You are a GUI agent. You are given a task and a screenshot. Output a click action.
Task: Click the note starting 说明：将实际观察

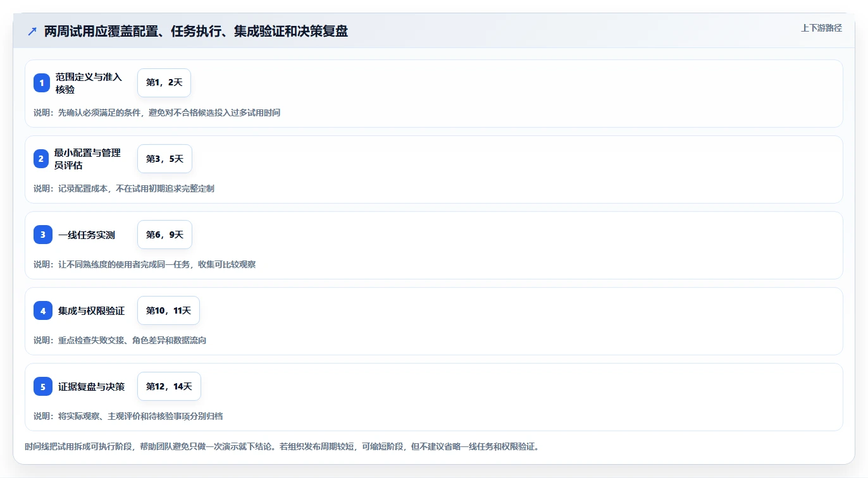point(128,416)
